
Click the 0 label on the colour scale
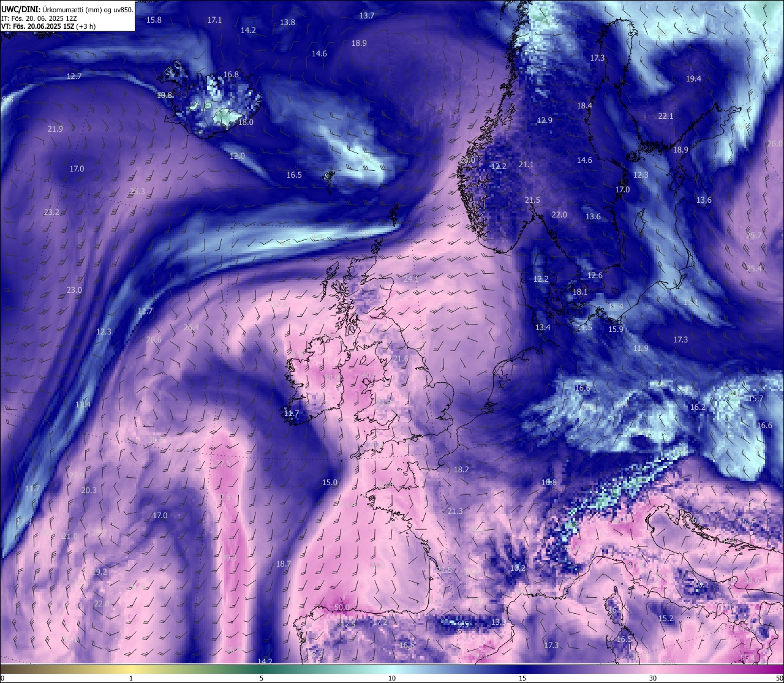coord(2,678)
